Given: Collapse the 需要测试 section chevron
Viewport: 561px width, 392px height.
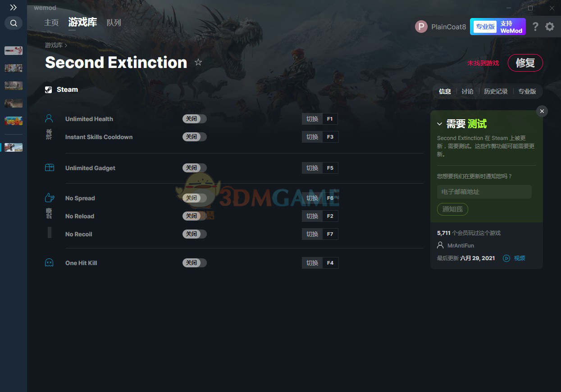Looking at the screenshot, I should [440, 124].
